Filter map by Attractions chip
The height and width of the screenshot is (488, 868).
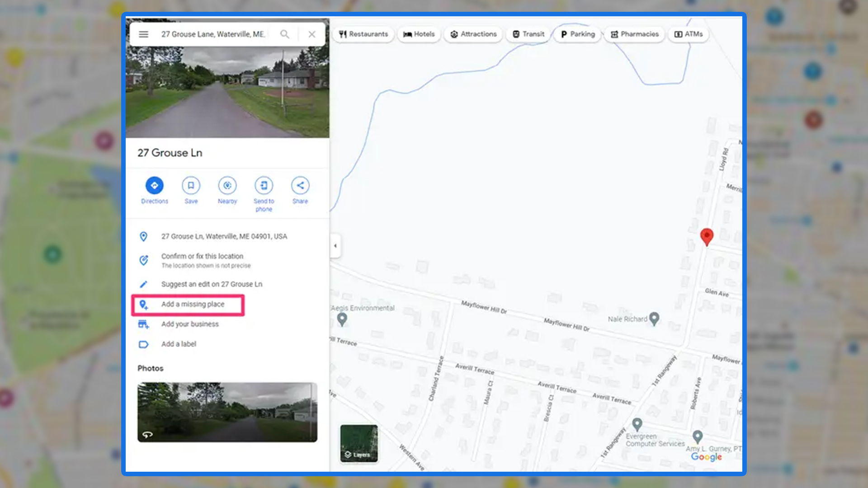[x=473, y=34]
